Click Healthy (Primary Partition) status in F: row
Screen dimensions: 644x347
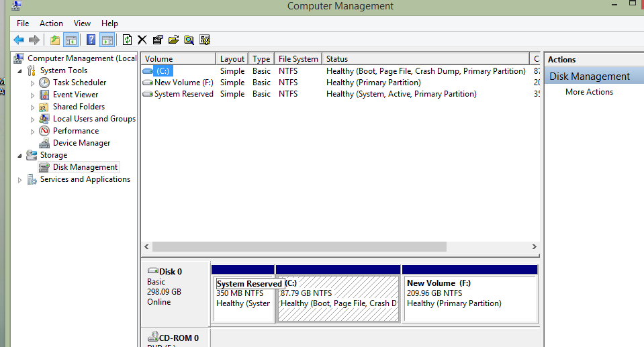[373, 83]
